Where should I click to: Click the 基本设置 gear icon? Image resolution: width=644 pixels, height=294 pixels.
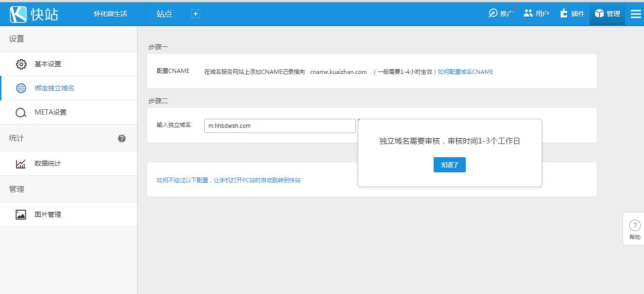[21, 63]
